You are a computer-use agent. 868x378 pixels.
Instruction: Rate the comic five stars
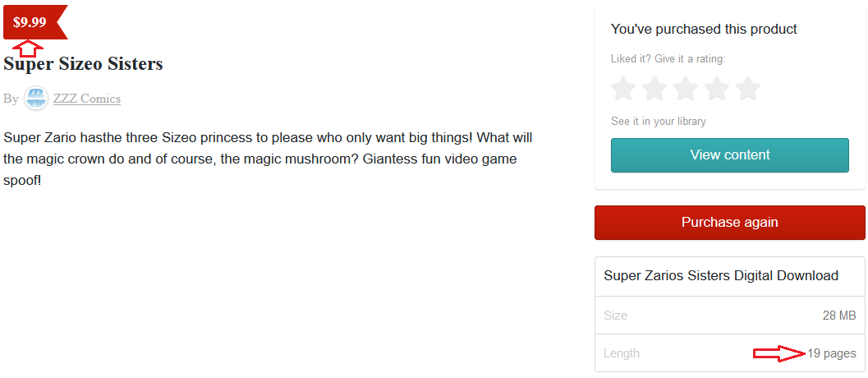pos(748,88)
